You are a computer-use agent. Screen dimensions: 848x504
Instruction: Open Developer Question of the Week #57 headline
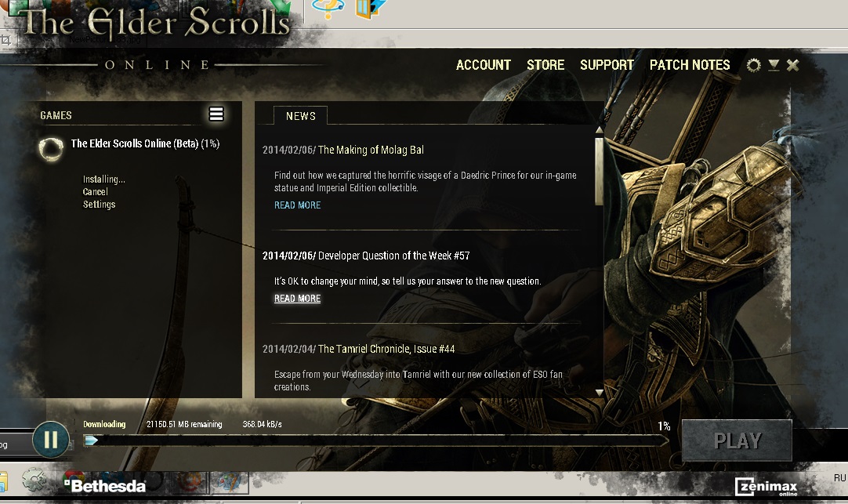pyautogui.click(x=393, y=256)
